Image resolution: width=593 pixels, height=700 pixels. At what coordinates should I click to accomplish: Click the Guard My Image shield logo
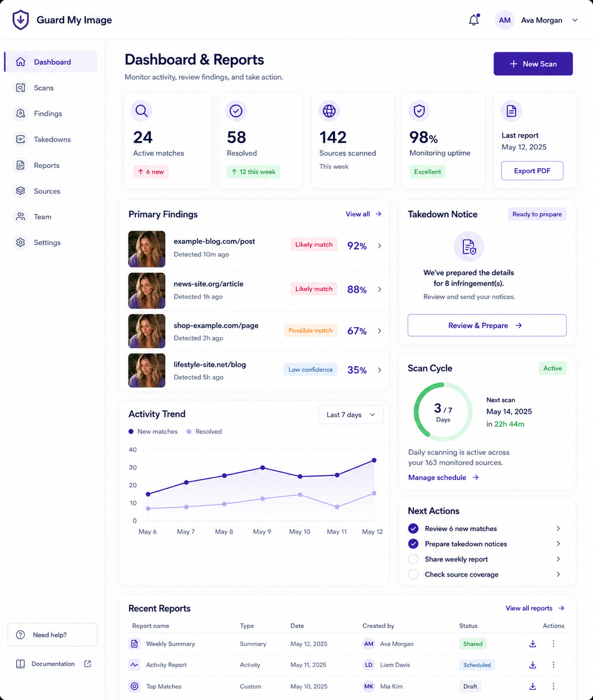click(21, 20)
